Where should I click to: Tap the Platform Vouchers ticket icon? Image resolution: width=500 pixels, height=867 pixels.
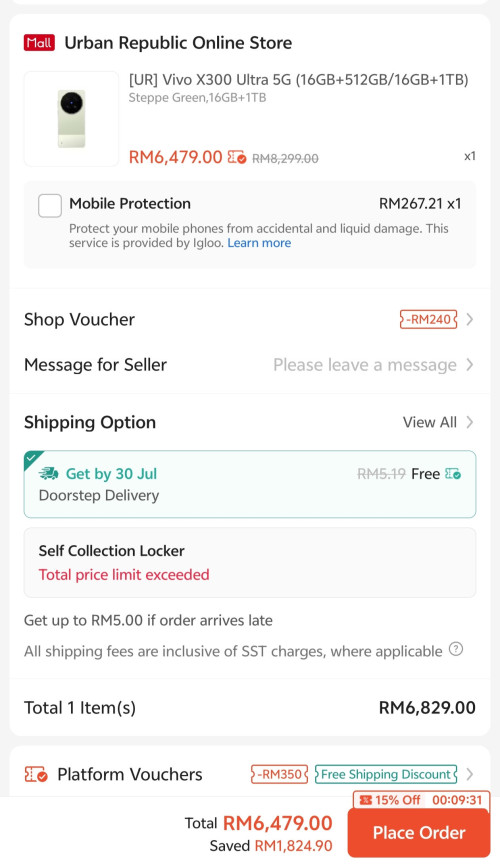click(36, 775)
